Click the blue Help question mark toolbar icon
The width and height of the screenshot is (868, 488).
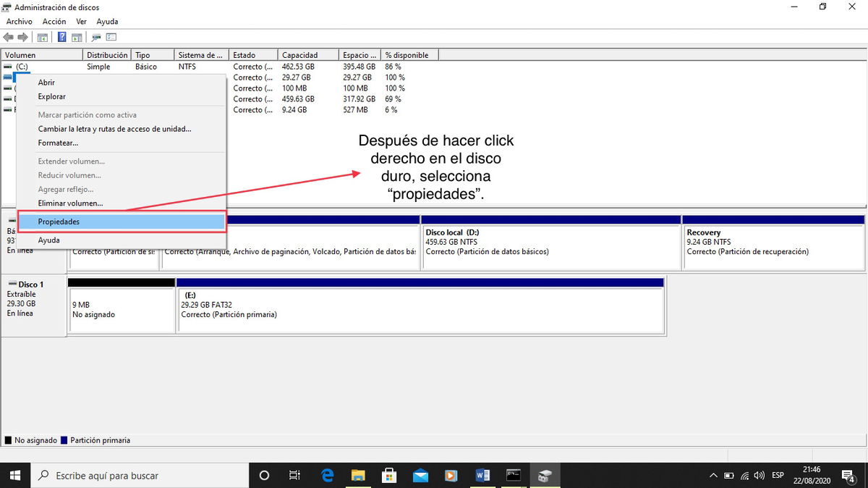[62, 37]
